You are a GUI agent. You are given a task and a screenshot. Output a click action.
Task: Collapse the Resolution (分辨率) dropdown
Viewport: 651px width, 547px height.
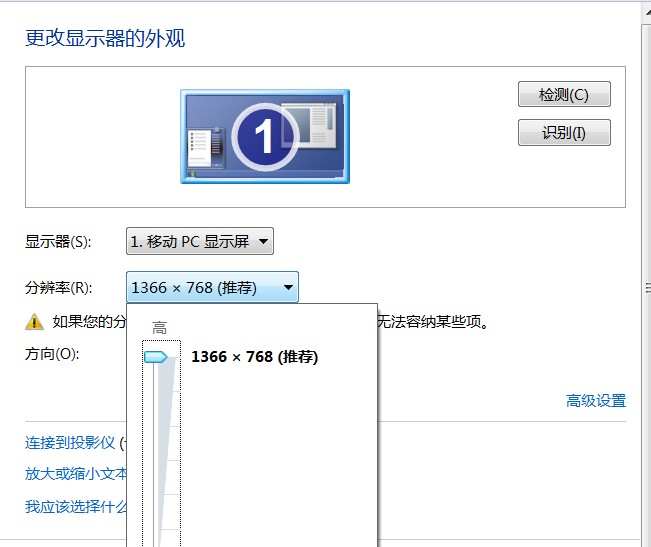pyautogui.click(x=212, y=287)
